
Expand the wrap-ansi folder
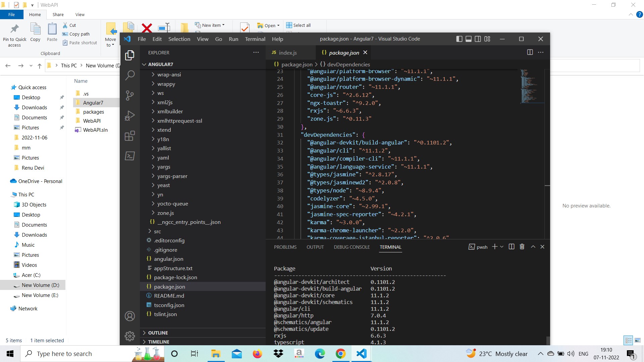(x=169, y=74)
